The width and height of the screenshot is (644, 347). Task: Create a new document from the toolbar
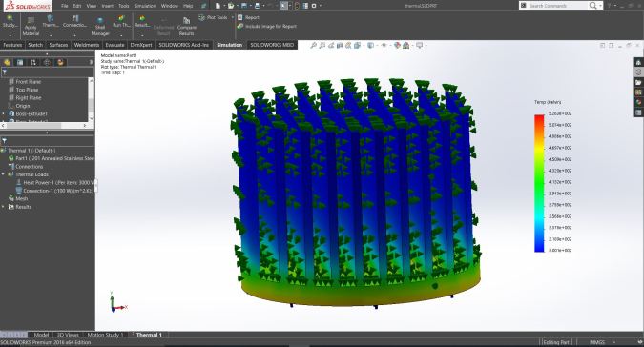218,6
